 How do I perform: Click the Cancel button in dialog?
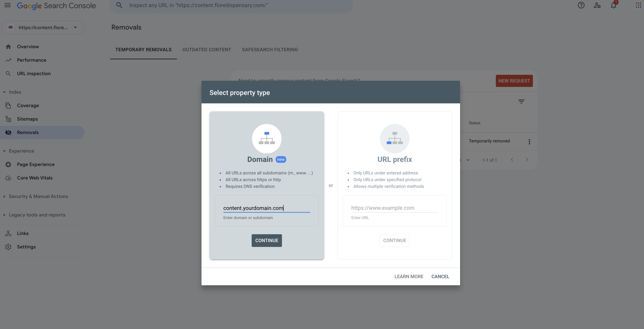click(x=440, y=276)
